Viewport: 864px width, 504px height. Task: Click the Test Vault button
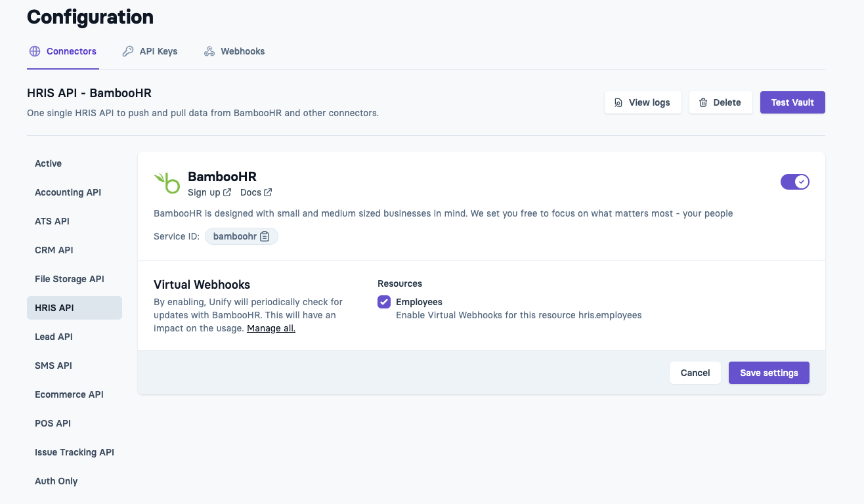pyautogui.click(x=792, y=102)
